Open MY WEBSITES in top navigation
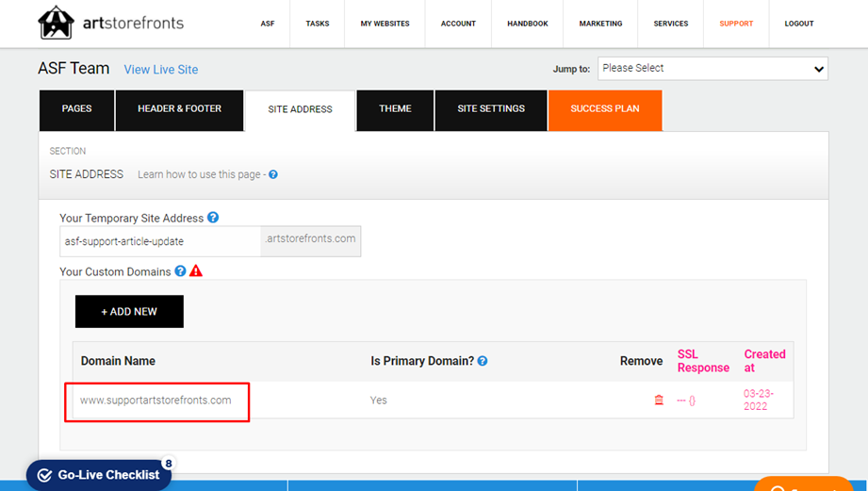Viewport: 868px width, 491px height. 385,24
